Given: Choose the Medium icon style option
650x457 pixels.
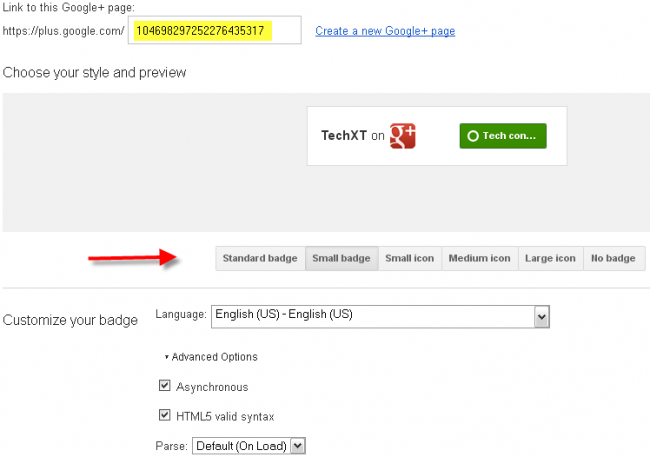Looking at the screenshot, I should click(x=480, y=258).
